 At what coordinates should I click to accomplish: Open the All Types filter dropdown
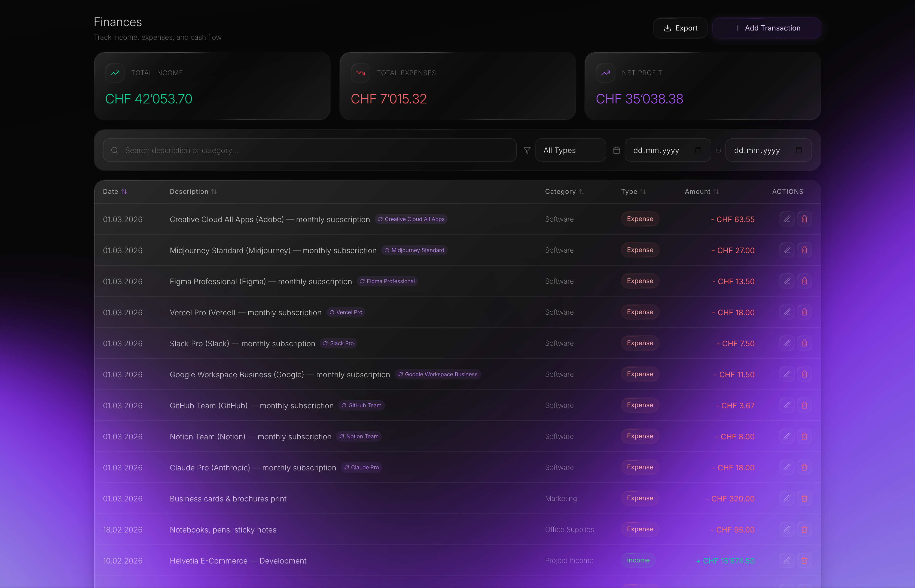(571, 150)
